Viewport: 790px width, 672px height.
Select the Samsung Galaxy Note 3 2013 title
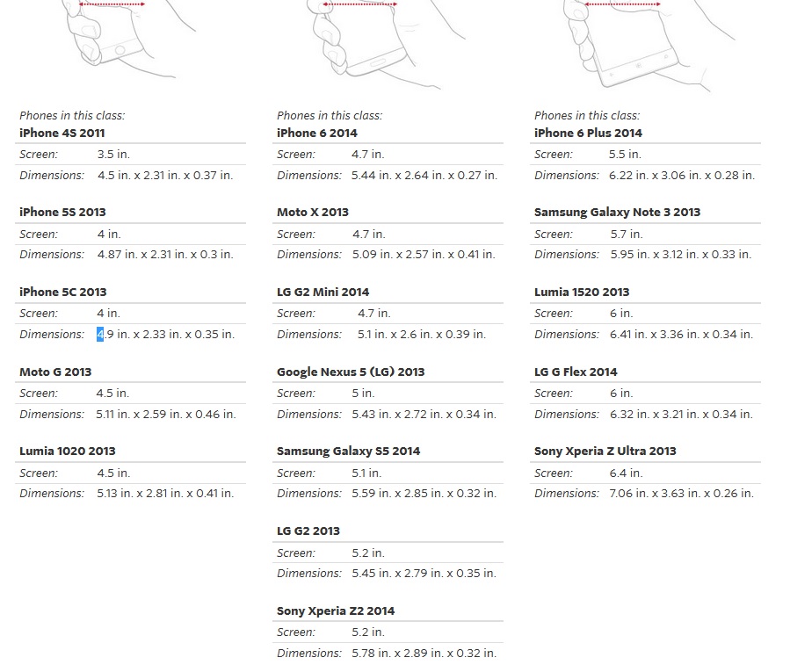coord(617,213)
